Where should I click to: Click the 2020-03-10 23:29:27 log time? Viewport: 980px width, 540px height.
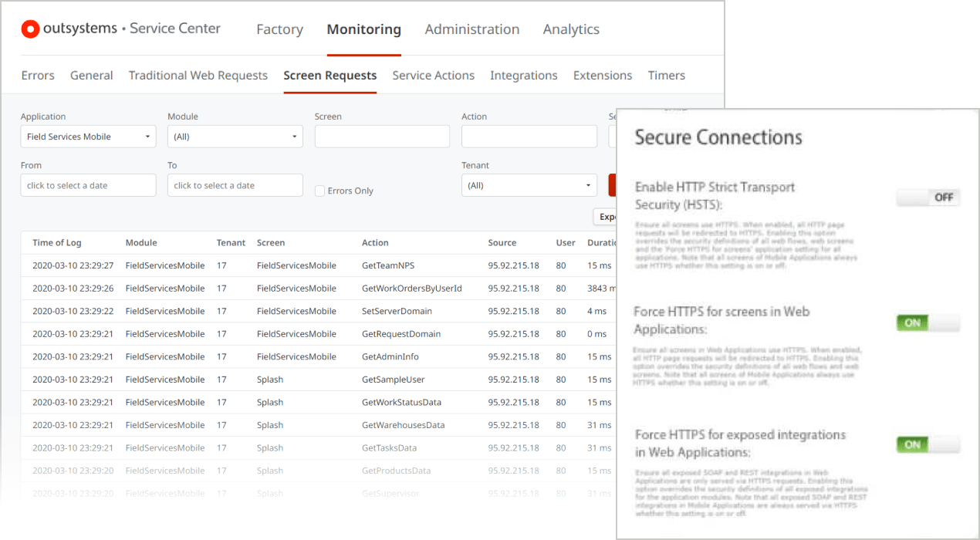coord(73,265)
